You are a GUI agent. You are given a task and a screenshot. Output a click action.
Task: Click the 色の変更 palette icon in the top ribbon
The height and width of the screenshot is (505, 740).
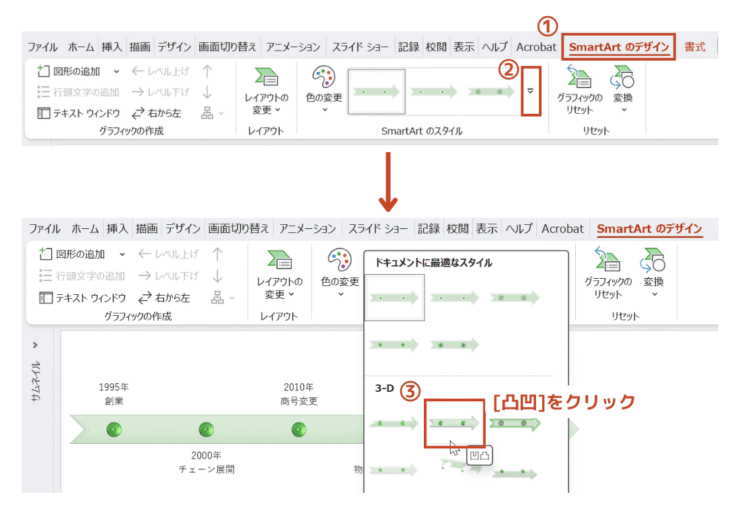(x=325, y=77)
